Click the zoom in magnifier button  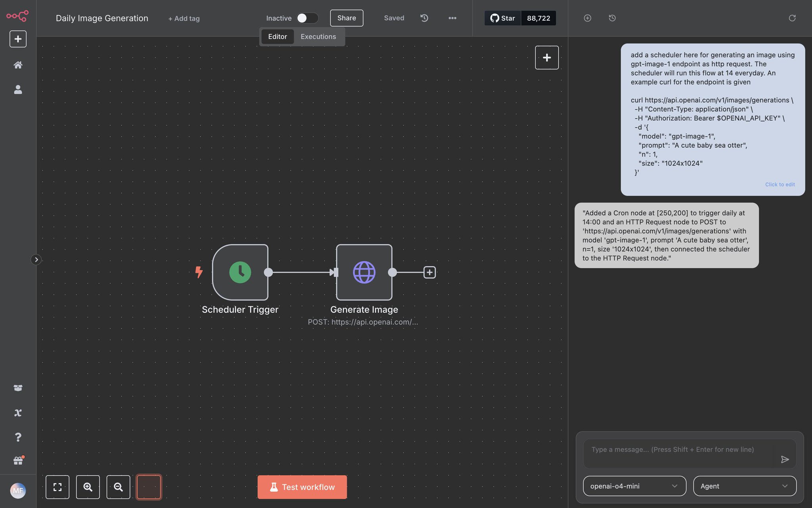[88, 487]
